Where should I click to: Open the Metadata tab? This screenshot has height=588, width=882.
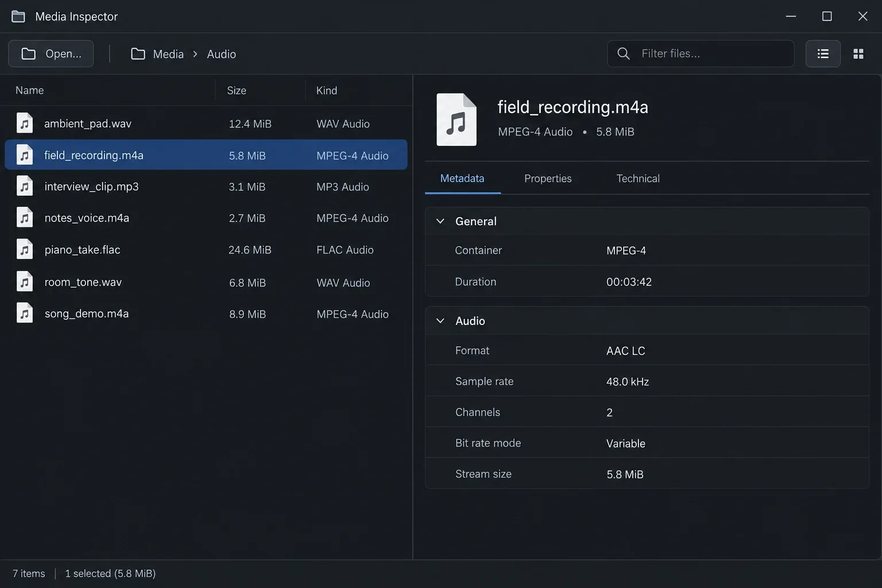tap(462, 179)
